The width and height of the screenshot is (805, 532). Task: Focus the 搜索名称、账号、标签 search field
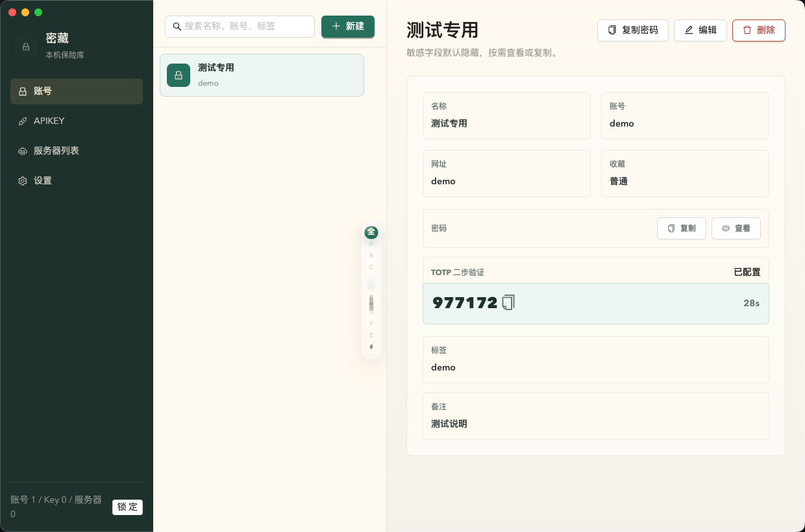[x=240, y=27]
